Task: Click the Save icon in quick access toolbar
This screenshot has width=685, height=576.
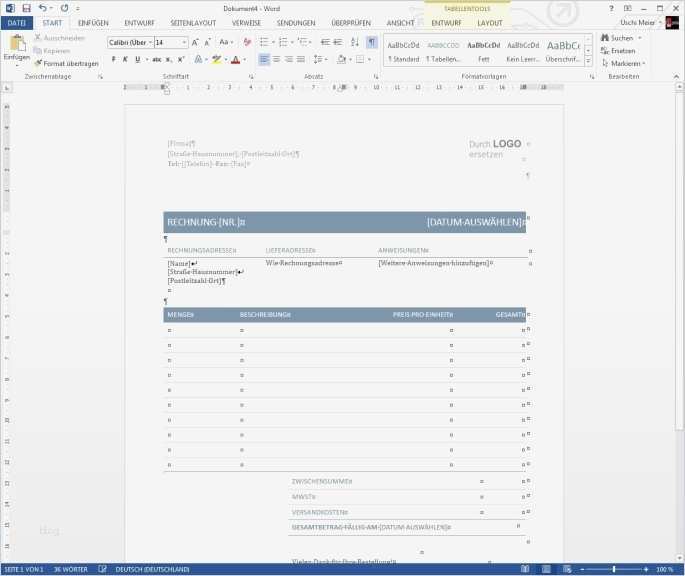Action: coord(26,8)
